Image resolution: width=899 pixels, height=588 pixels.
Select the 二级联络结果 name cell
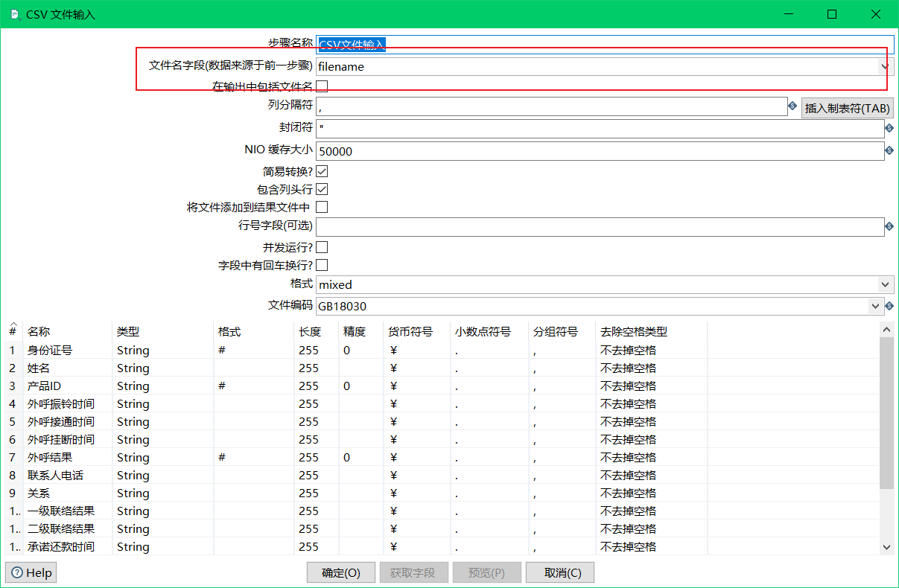68,528
